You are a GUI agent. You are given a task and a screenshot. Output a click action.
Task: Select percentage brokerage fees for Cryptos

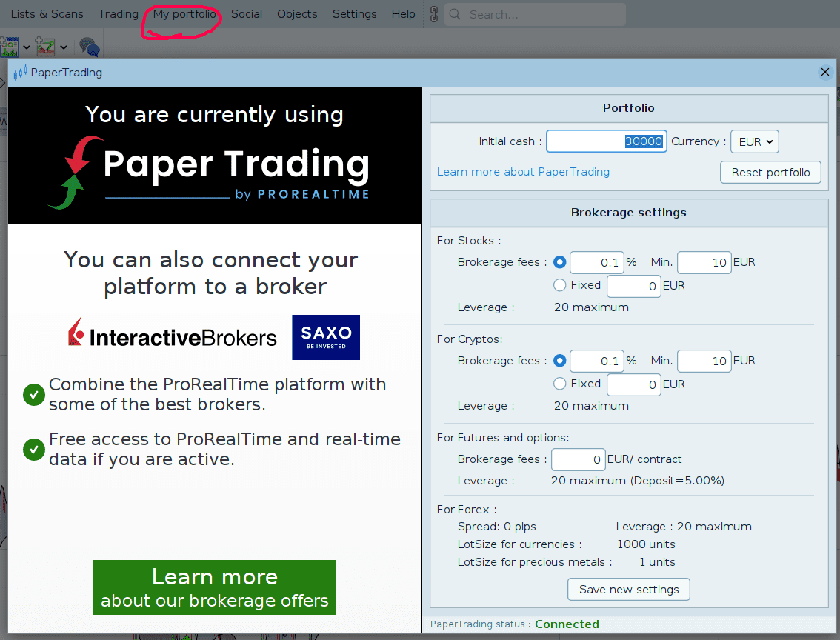pyautogui.click(x=560, y=361)
